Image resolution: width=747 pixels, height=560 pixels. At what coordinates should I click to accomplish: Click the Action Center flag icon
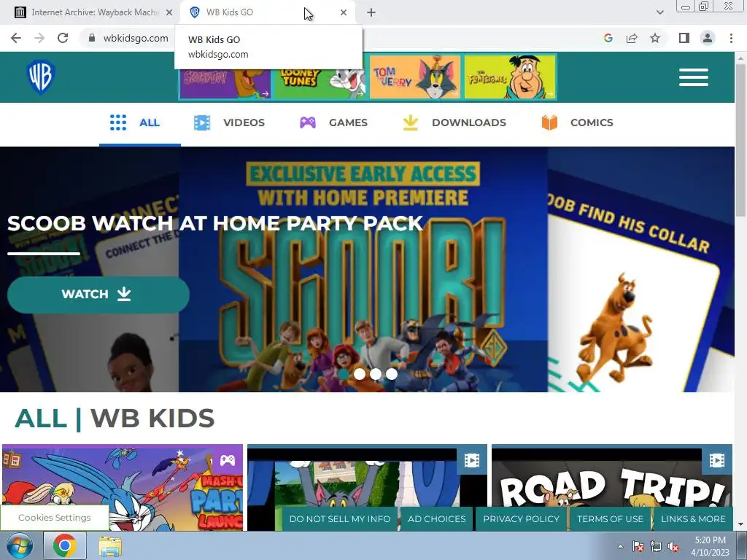coord(638,546)
